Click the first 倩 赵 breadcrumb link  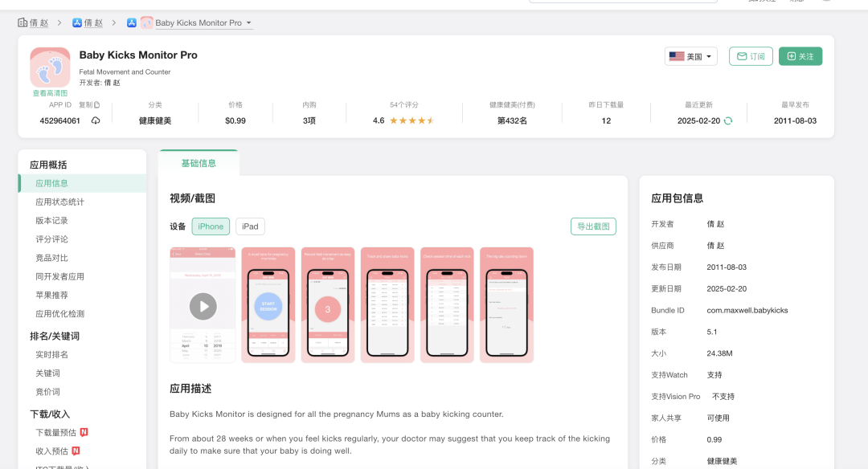coord(39,22)
